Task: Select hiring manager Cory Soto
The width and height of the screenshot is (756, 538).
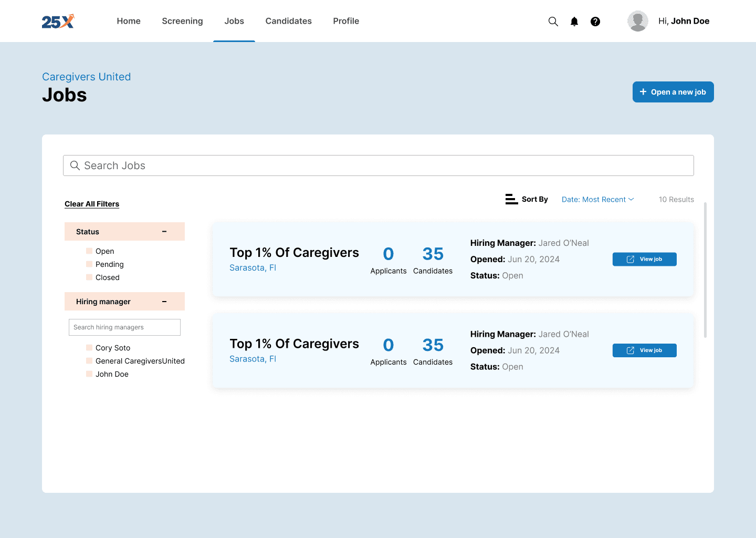Action: tap(88, 347)
